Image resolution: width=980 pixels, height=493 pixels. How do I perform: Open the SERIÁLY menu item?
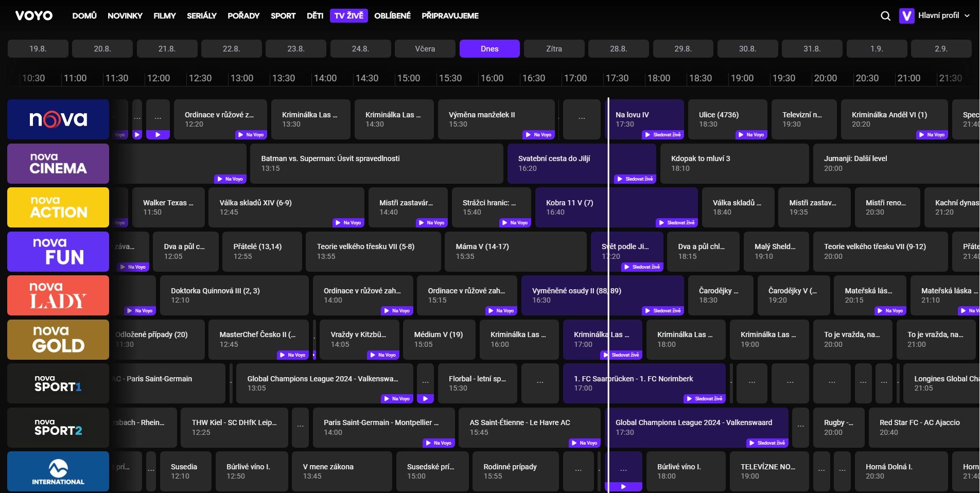[201, 15]
